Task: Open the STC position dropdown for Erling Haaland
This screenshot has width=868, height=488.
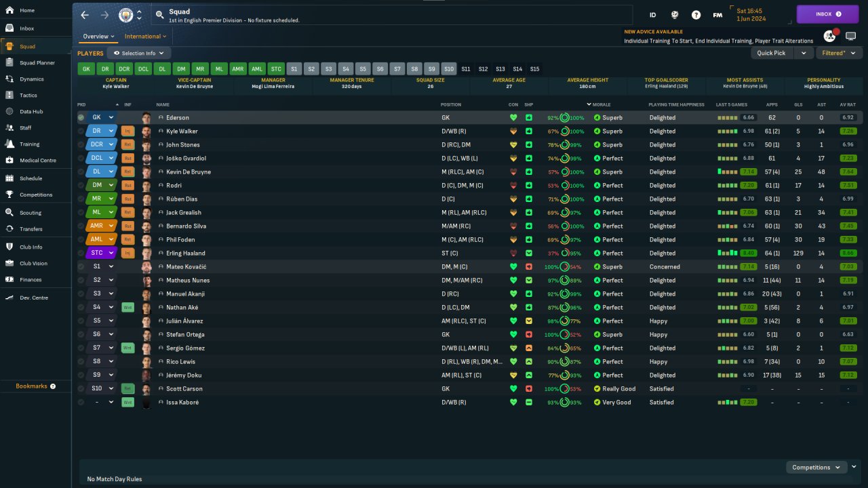Action: tap(101, 253)
